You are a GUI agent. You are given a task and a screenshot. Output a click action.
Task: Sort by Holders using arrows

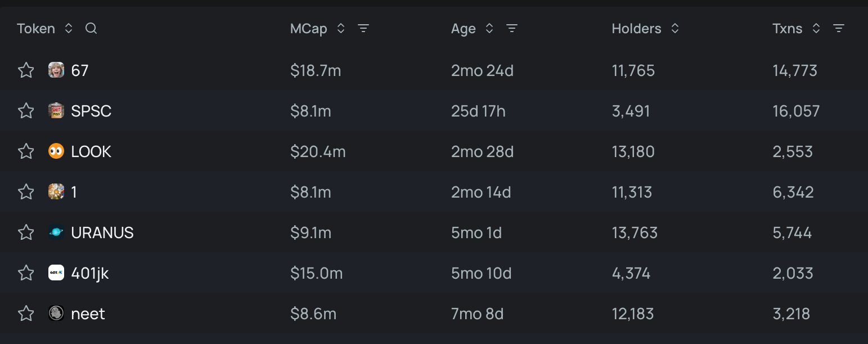coord(675,29)
